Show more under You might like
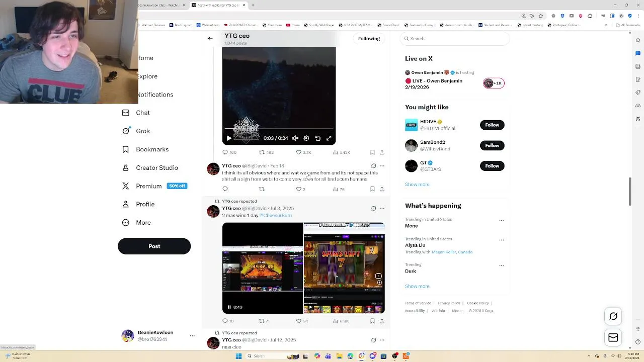This screenshot has width=644, height=362. (x=417, y=185)
